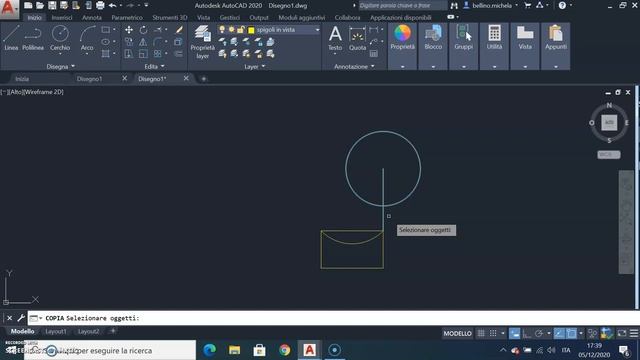Click the Undo arrow in quick access toolbar
Screen dimensions: 640x360
[112, 5]
